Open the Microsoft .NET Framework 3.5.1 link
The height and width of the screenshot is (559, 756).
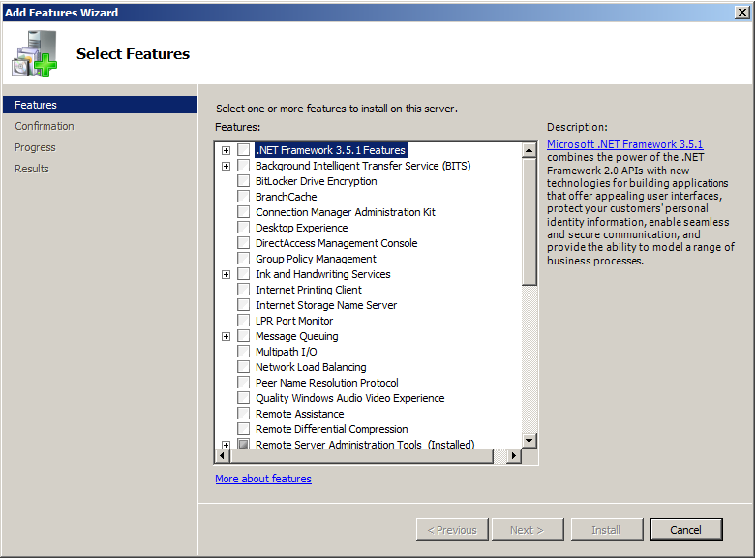point(625,144)
